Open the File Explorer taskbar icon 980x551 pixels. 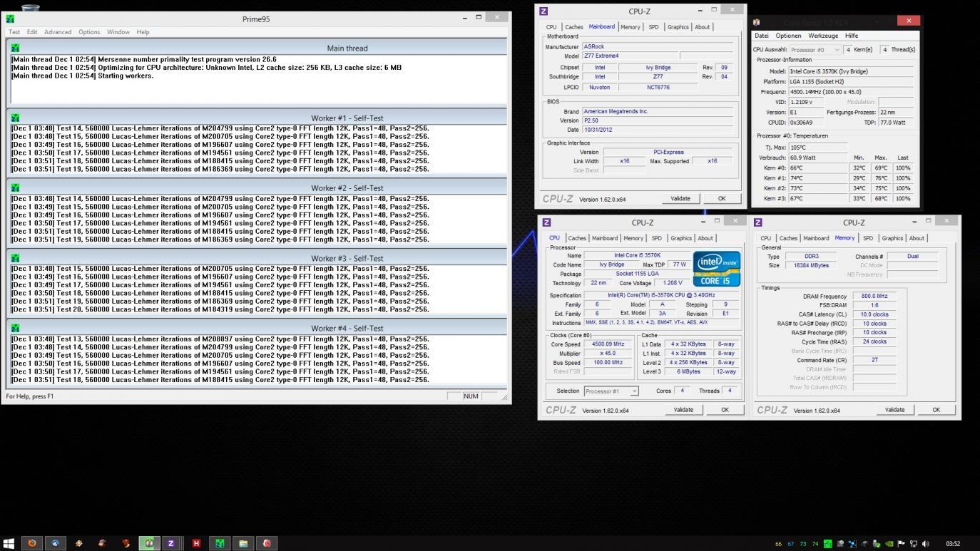click(x=243, y=543)
